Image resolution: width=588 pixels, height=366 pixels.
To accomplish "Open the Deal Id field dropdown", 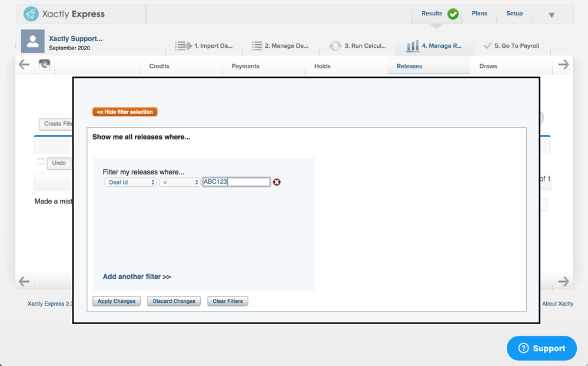I will point(131,182).
